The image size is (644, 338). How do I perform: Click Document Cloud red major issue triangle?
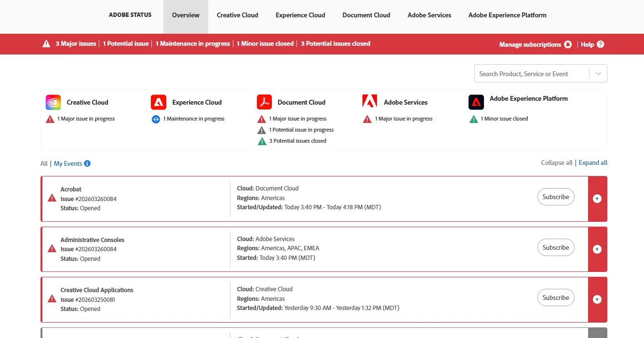tap(262, 119)
